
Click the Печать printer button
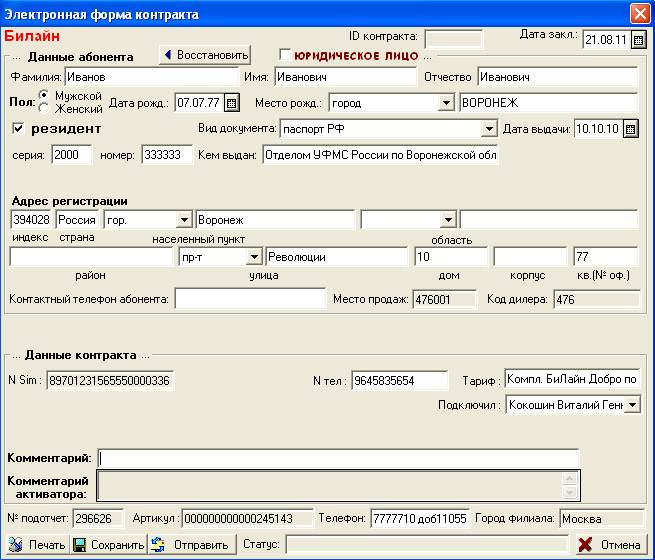pos(37,545)
